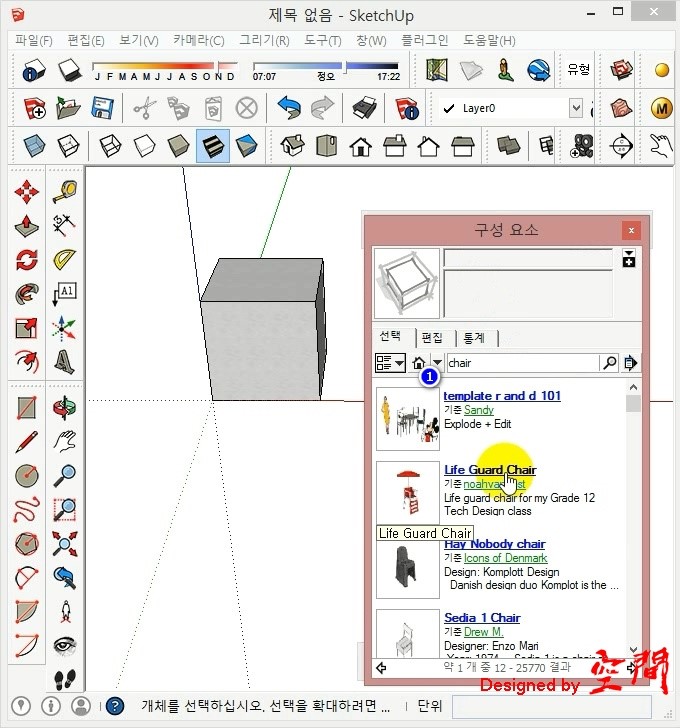Switch to the 편집 tab

(x=432, y=338)
